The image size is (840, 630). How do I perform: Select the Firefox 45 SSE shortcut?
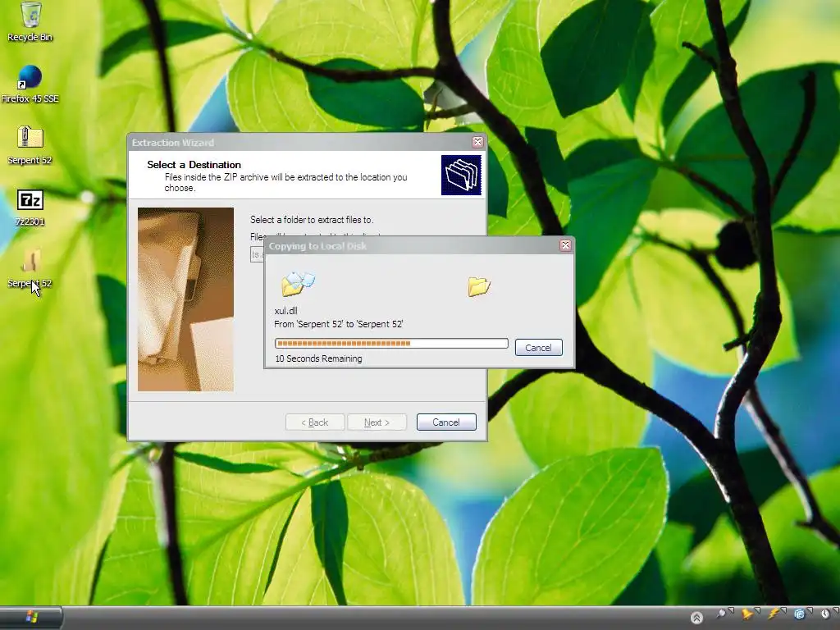click(x=30, y=84)
